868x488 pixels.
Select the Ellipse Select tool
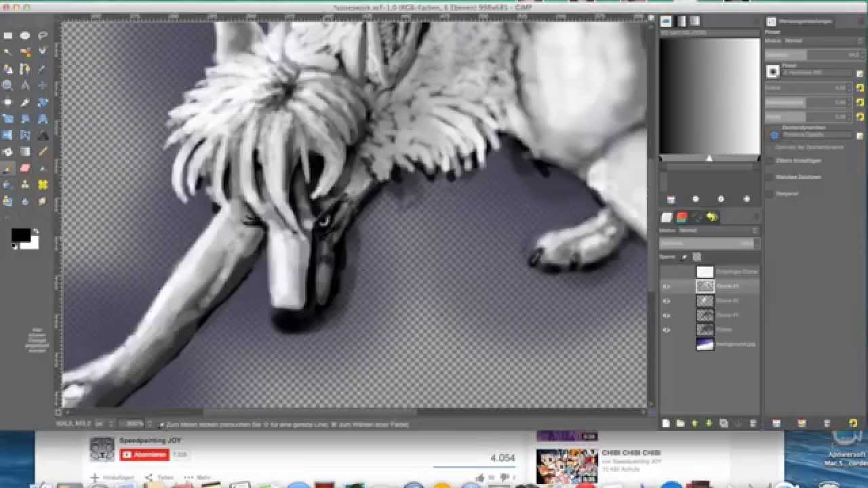coord(25,36)
